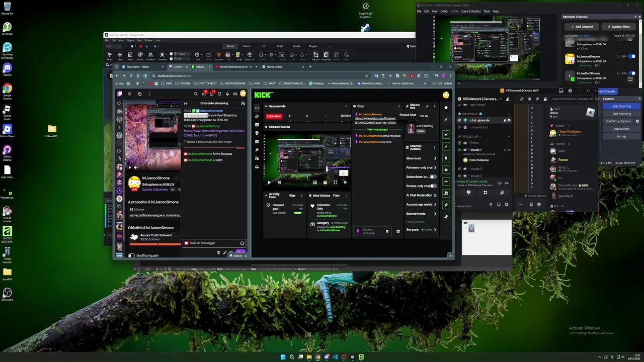The height and width of the screenshot is (362, 644).
Task: Select the chat-generale channel in Discord
Action: (x=484, y=120)
